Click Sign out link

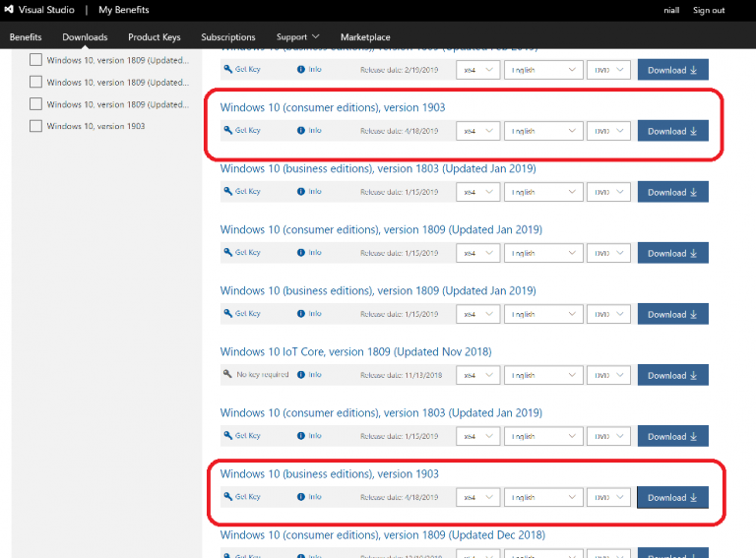pyautogui.click(x=708, y=10)
